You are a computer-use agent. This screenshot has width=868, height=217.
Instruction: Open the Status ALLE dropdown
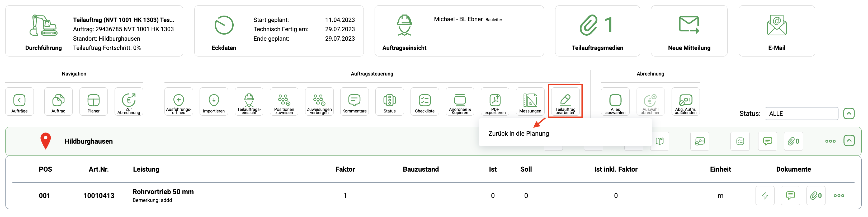click(801, 114)
